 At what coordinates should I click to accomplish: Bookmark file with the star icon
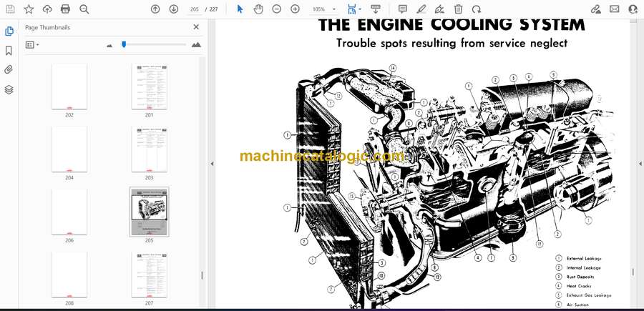tap(29, 9)
